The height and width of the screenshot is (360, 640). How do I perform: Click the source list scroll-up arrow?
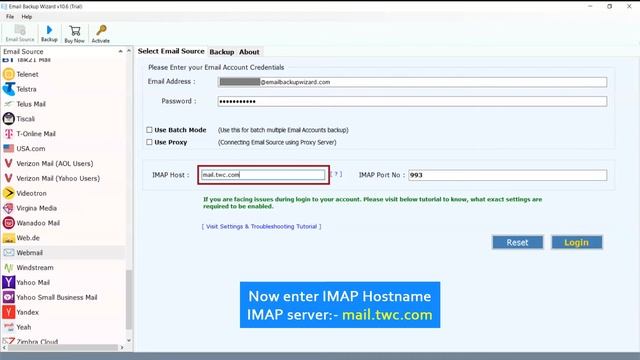coord(129,51)
